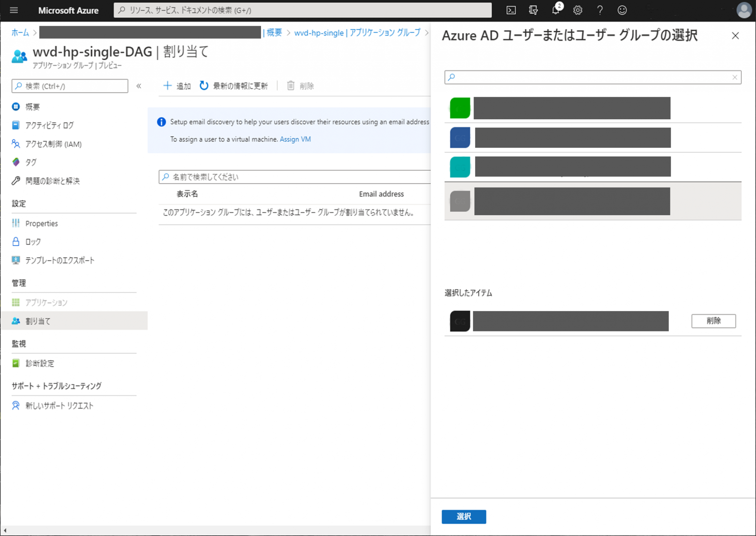Open portal settings via the gear icon

578,10
